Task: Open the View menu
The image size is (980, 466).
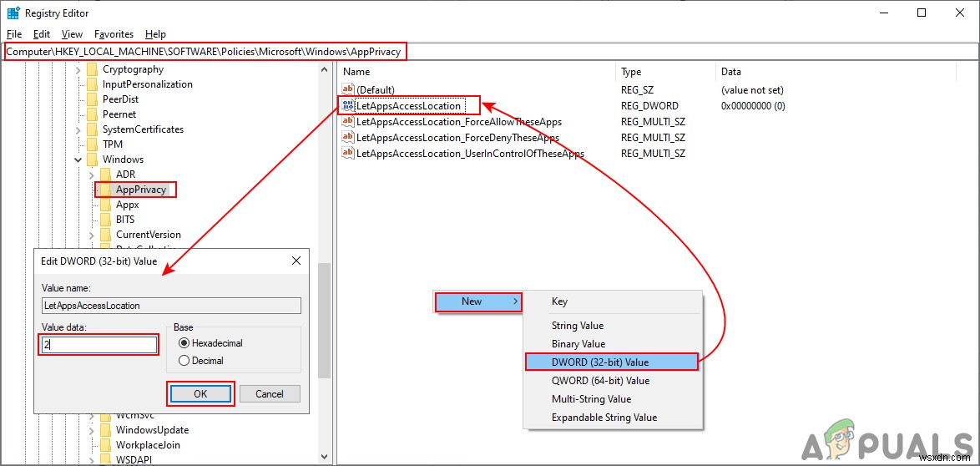Action: point(73,34)
